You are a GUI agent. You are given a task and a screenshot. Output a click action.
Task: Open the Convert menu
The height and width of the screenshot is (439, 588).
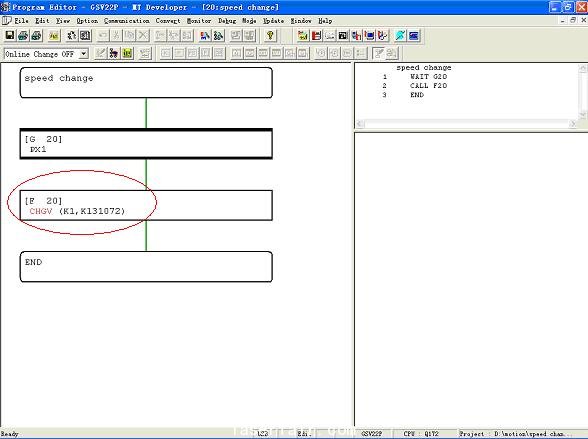coord(168,21)
